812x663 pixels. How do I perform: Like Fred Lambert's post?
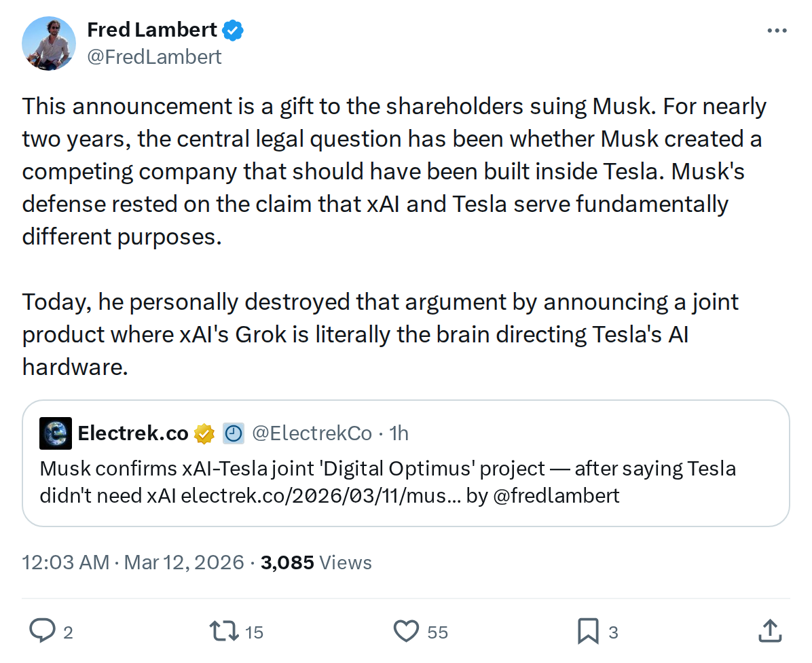click(407, 631)
